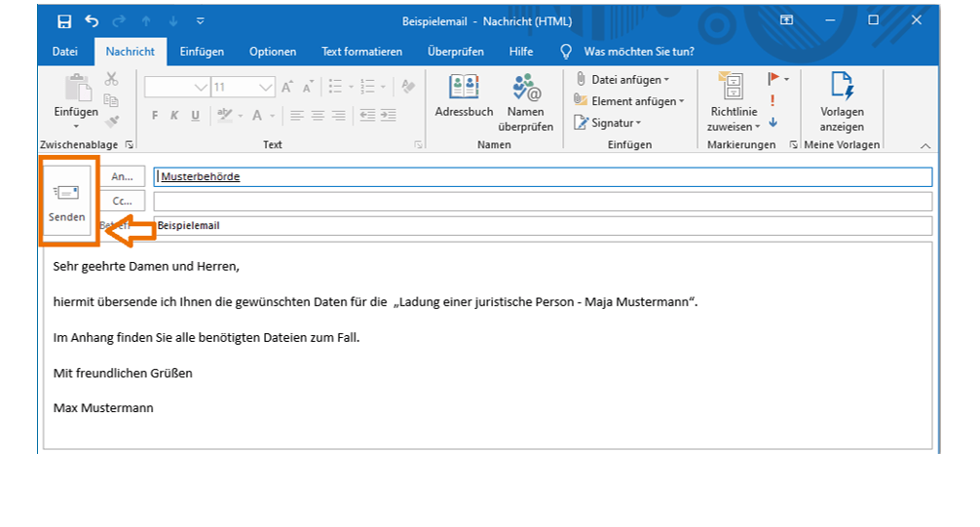
Task: Toggle bold formatting (F)
Action: tap(154, 115)
